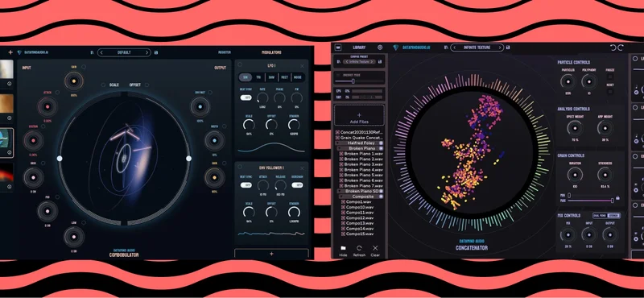Screen dimensions: 644x298
Task: Clear the library file list
Action: click(x=375, y=250)
